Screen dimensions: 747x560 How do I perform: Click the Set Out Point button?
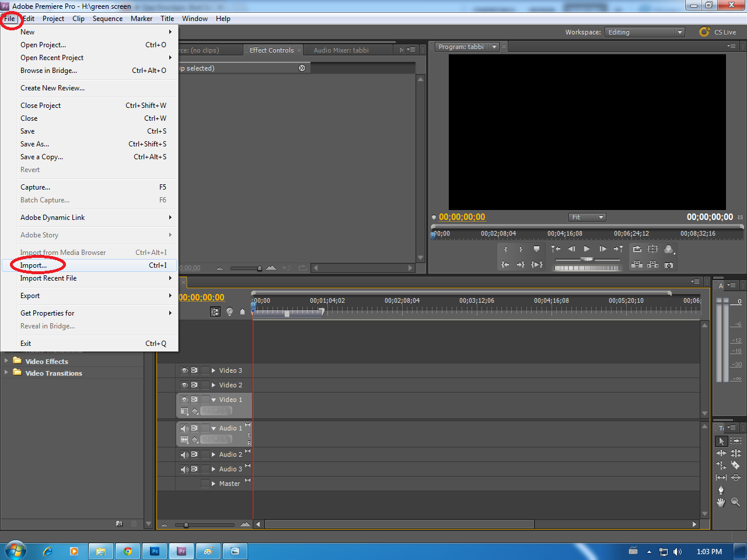(521, 249)
